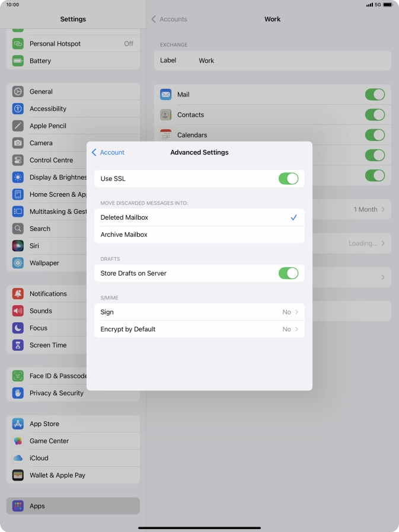Toggle the Use SSL switch
399x532 pixels.
coord(288,179)
